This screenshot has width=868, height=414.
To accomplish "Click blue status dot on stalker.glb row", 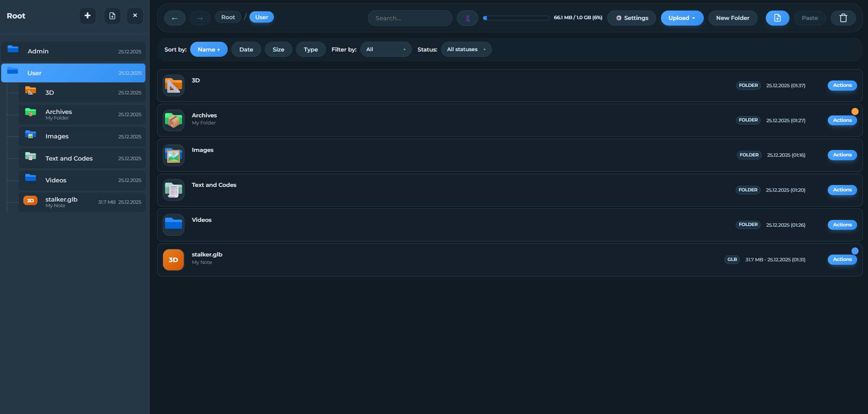I will [x=854, y=251].
